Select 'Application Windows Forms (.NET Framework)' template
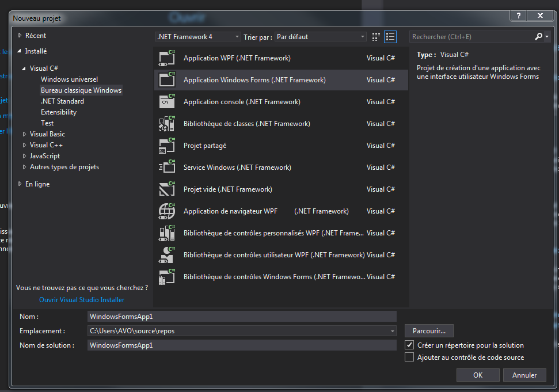This screenshot has width=559, height=392. [281, 80]
